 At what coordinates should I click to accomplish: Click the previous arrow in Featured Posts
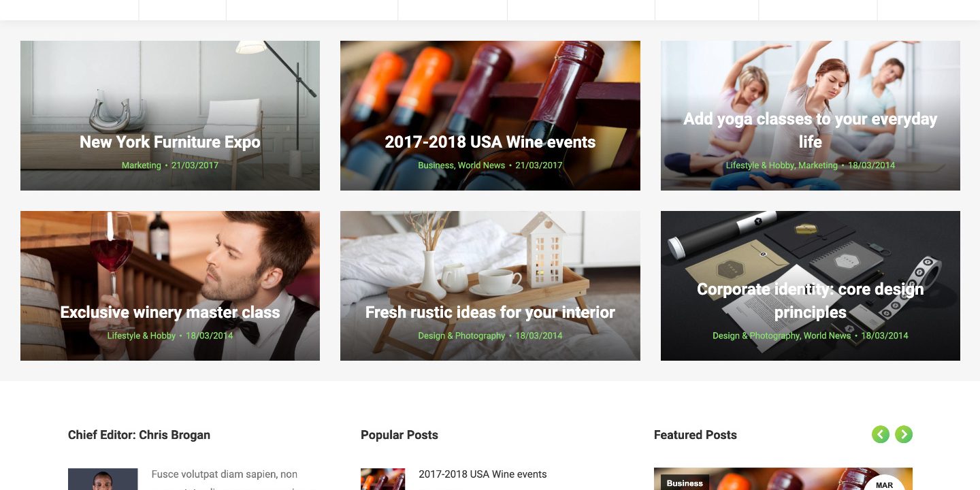point(881,434)
